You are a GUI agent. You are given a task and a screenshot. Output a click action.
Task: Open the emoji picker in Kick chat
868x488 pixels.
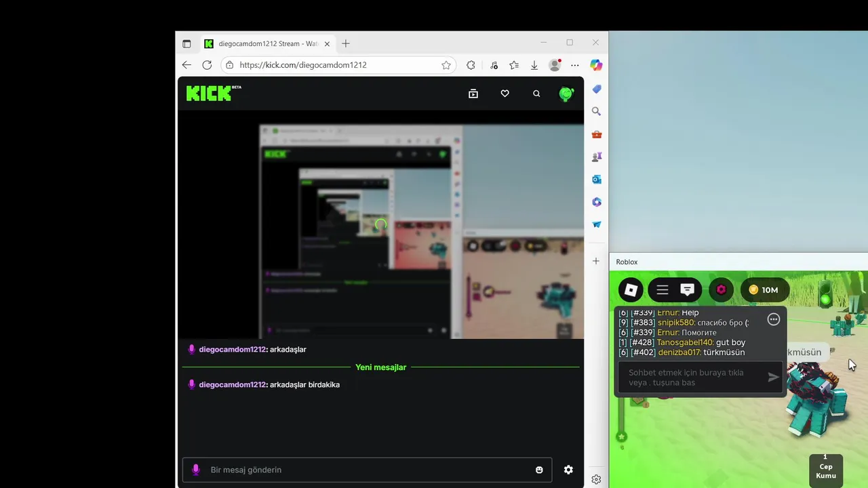pos(539,470)
